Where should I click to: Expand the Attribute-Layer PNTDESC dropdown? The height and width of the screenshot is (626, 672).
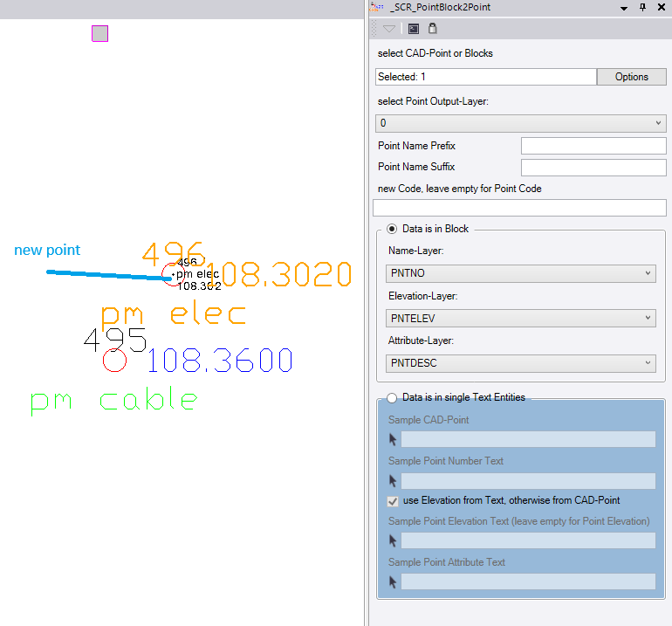pos(521,363)
